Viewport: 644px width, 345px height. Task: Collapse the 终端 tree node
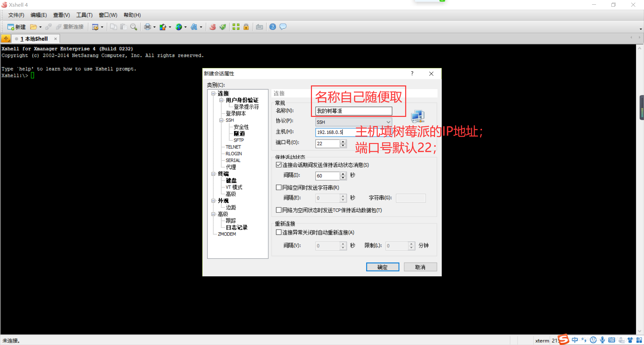213,174
